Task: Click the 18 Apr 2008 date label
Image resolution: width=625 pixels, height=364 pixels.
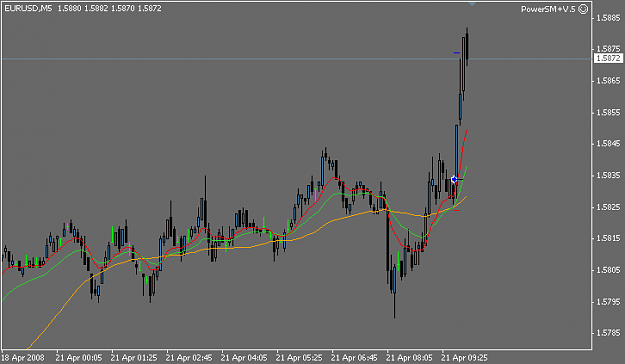Action: (x=23, y=358)
